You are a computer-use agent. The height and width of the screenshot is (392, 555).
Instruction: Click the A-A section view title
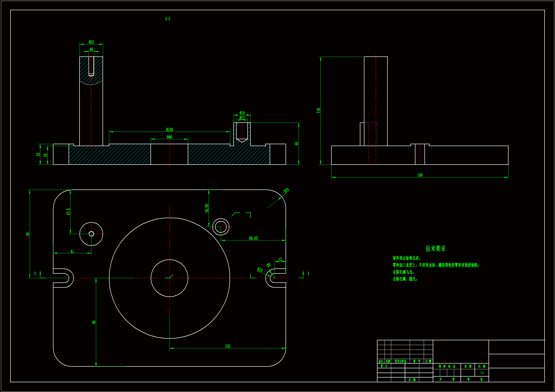(x=168, y=18)
